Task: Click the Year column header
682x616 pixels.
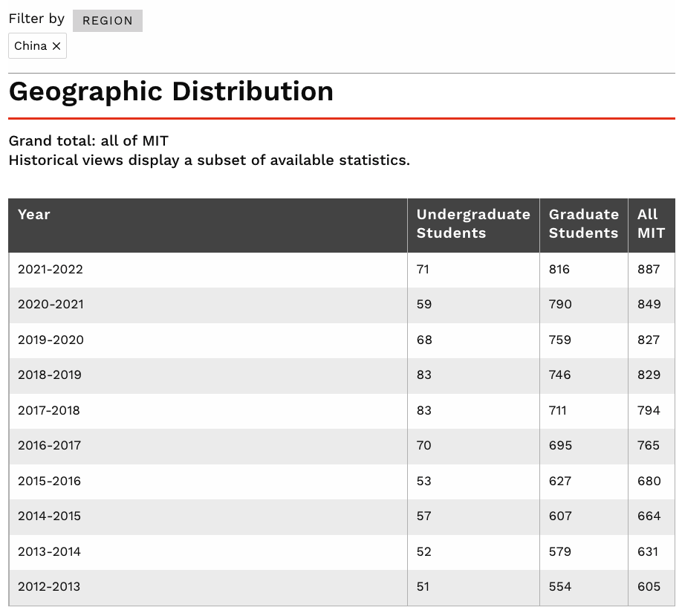Action: 34,215
